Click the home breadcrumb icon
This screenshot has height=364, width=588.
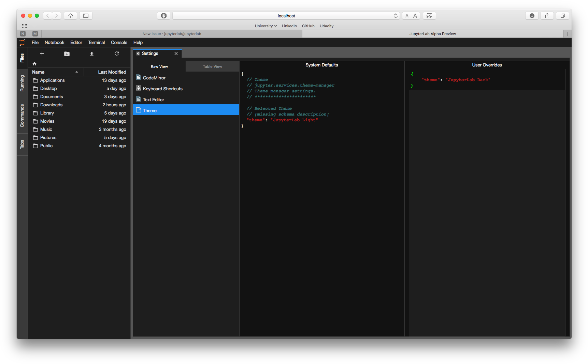[34, 63]
